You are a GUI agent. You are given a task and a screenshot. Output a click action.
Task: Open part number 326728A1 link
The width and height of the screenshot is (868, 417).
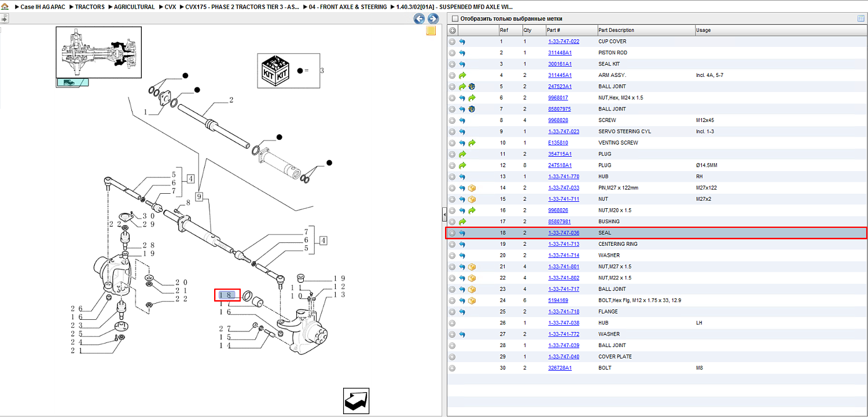click(x=560, y=368)
